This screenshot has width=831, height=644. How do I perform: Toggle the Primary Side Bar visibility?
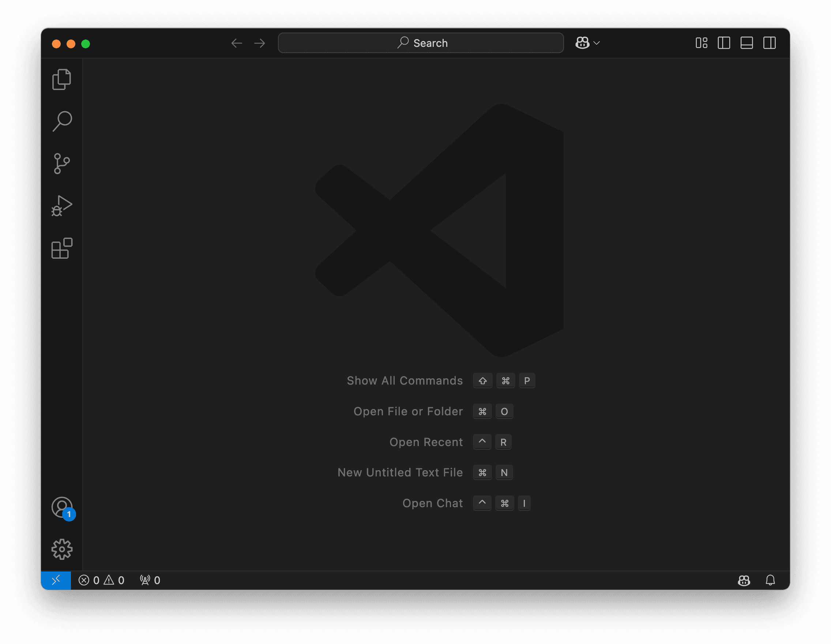[x=724, y=43]
